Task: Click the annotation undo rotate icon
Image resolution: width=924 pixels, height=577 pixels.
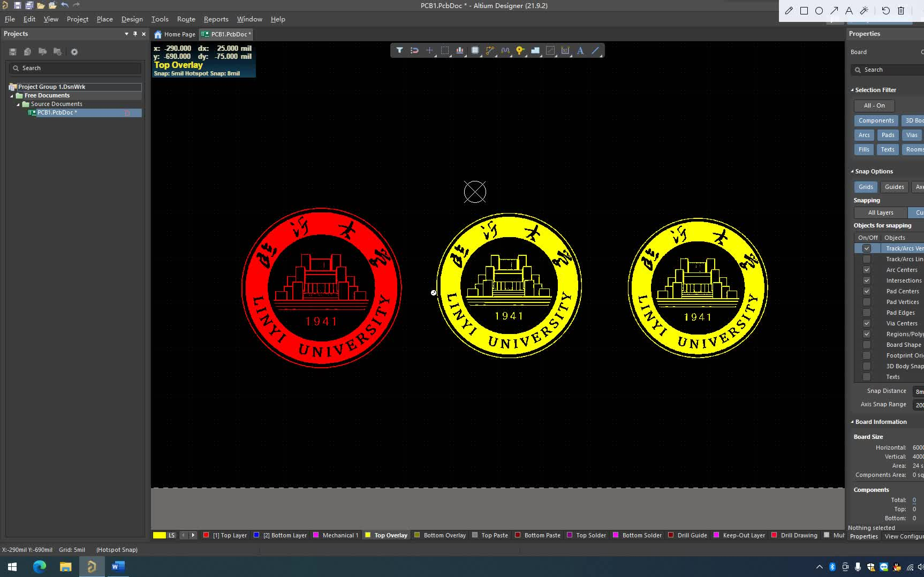Action: tap(885, 11)
